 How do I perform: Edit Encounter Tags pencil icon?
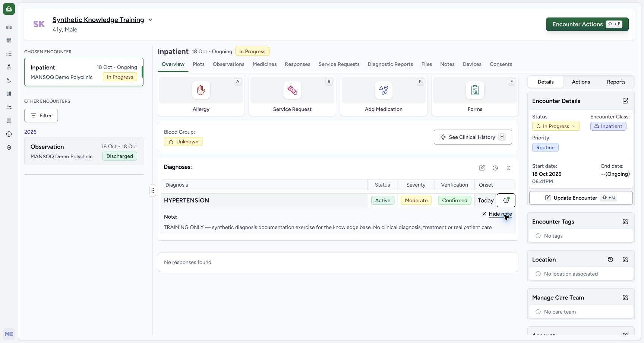click(x=625, y=222)
